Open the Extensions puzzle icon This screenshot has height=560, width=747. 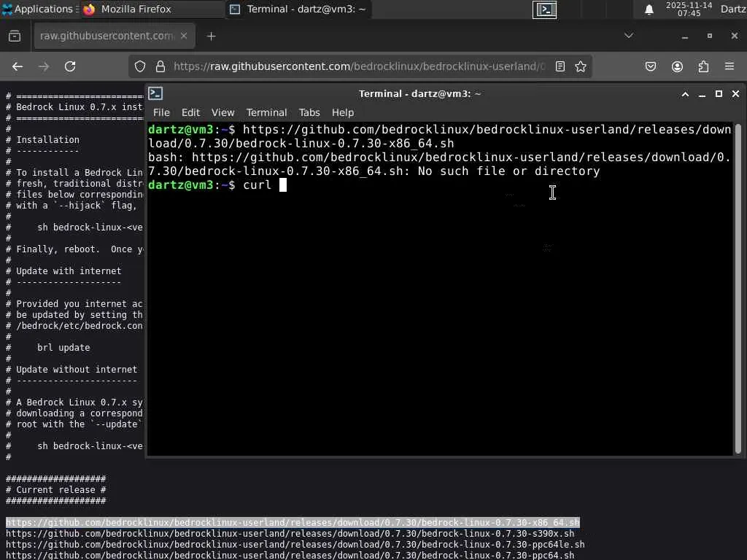(x=703, y=66)
